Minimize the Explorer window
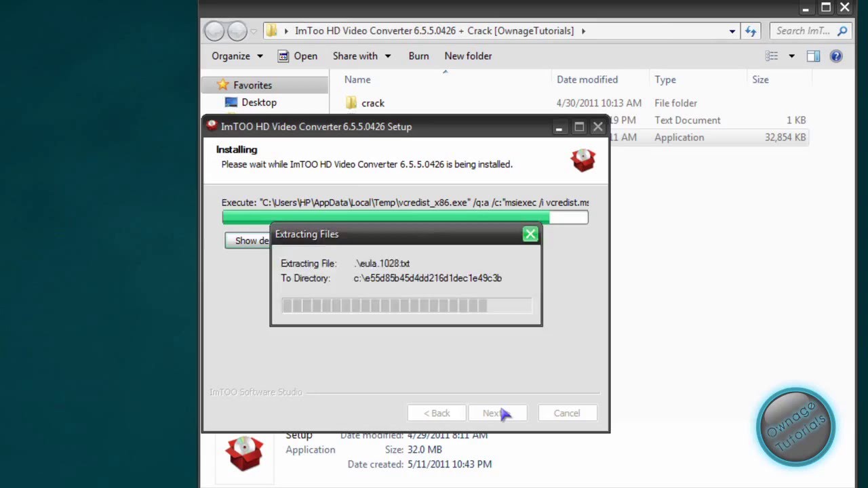The height and width of the screenshot is (488, 868). point(806,8)
